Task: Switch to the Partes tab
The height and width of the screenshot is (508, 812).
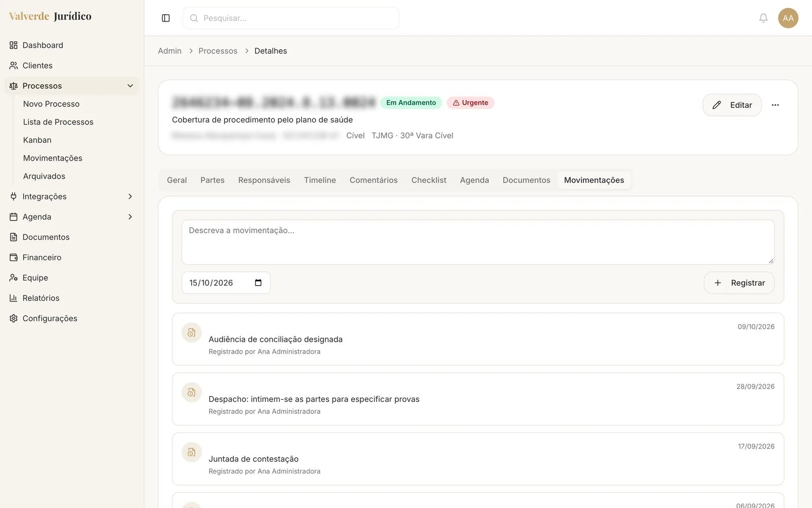Action: click(x=213, y=180)
